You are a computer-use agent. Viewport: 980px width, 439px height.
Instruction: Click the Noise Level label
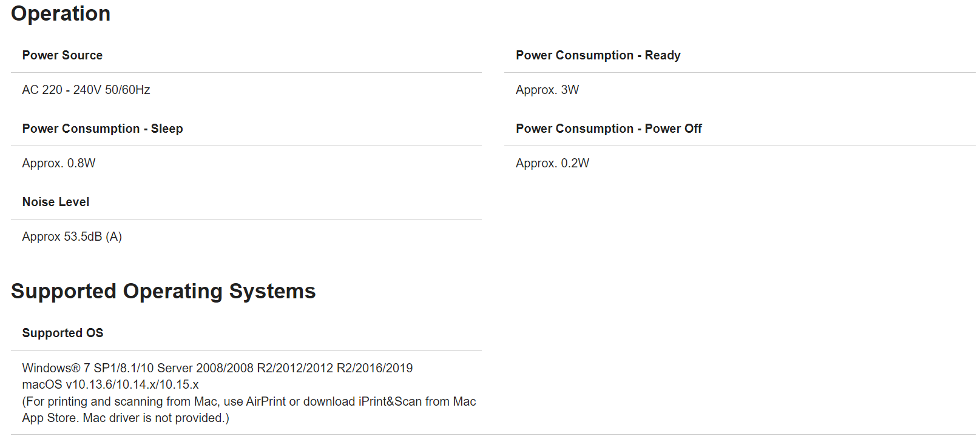(56, 202)
